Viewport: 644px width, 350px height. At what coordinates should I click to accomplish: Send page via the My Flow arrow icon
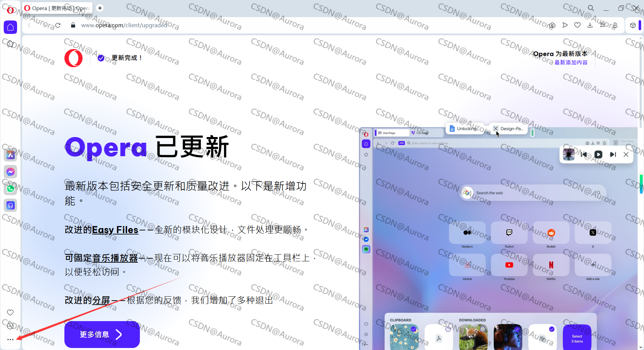pos(565,25)
